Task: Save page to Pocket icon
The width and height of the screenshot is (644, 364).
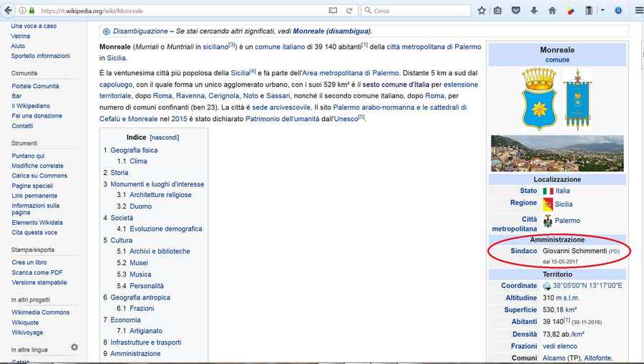Action: coord(516,11)
